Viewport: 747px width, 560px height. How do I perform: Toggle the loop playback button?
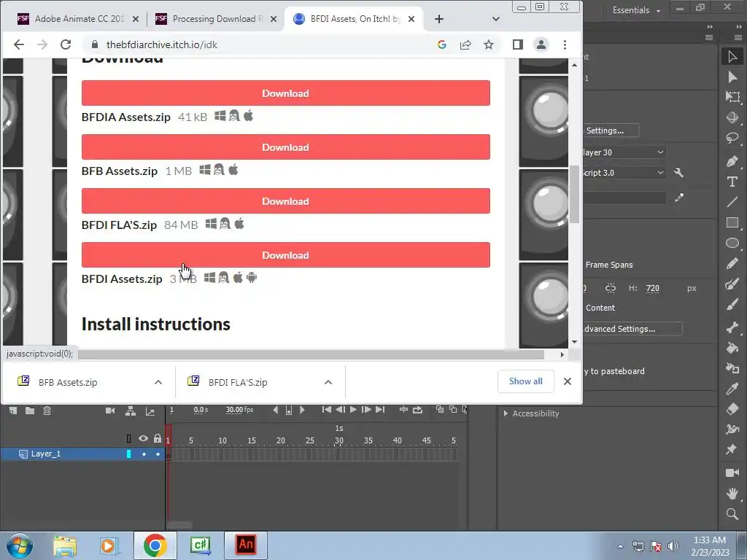click(417, 410)
